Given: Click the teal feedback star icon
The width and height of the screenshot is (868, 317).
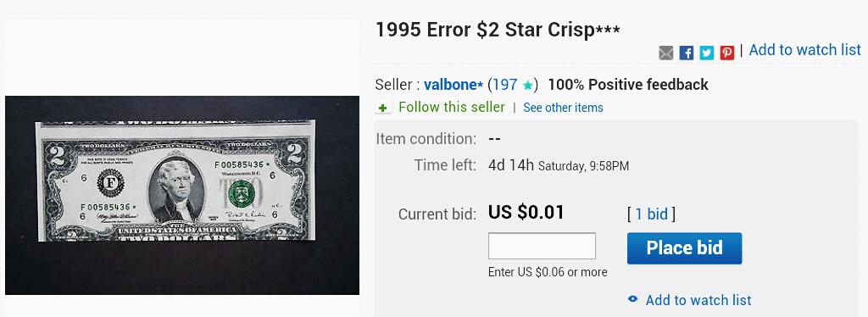Looking at the screenshot, I should tap(527, 86).
